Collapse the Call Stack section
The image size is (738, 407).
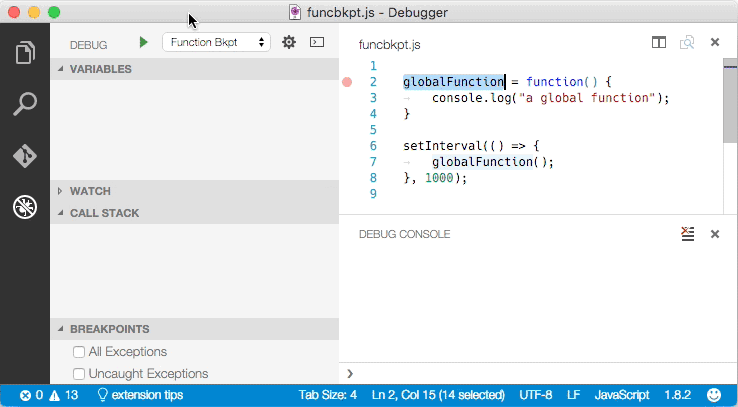(104, 213)
